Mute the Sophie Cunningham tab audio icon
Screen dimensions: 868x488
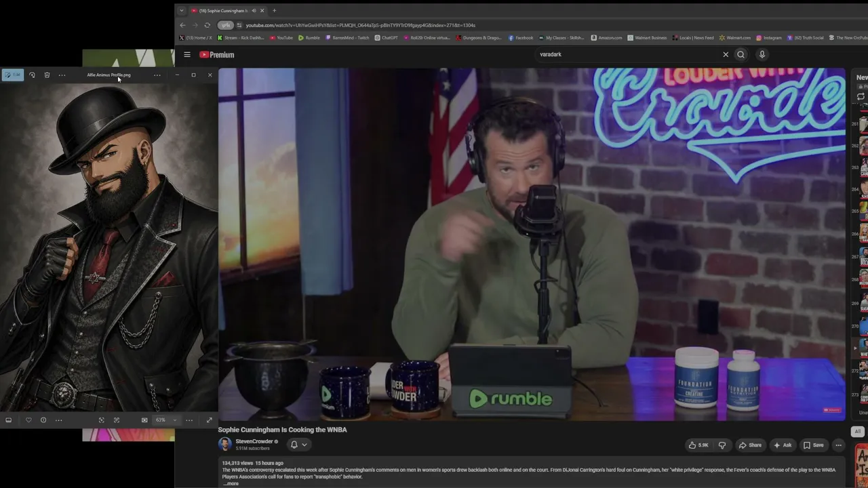coord(254,11)
